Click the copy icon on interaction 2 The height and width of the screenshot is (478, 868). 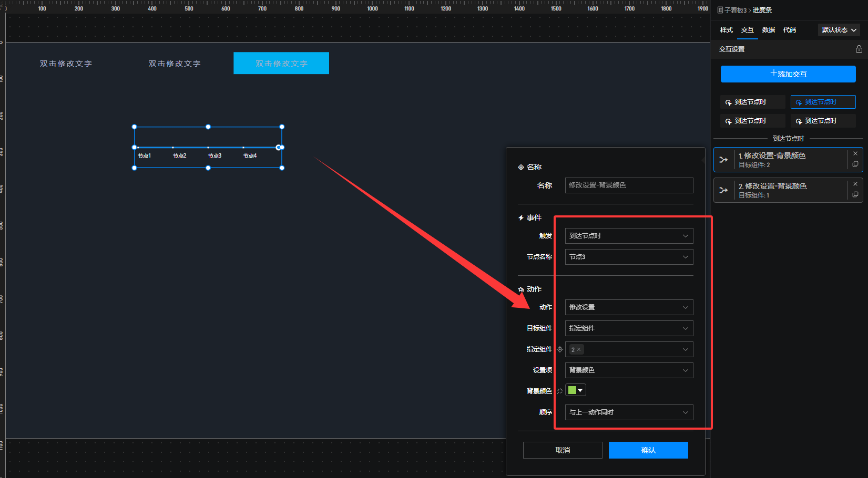pyautogui.click(x=855, y=195)
